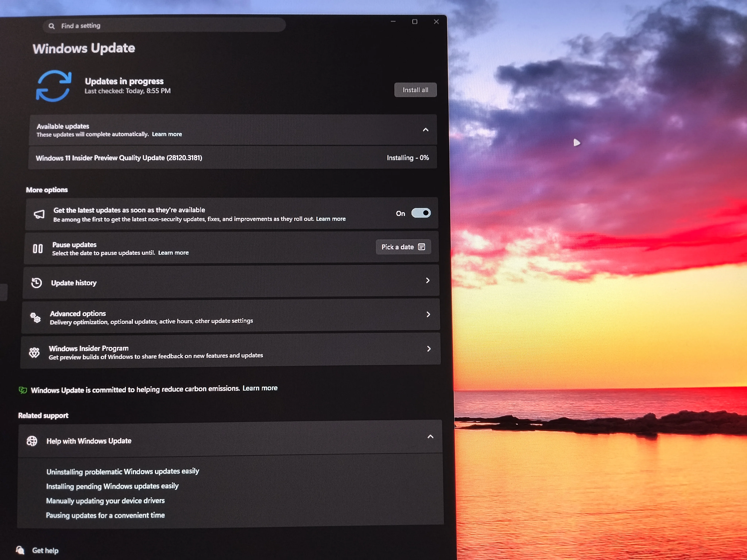Click Learn more about carbon emissions
The height and width of the screenshot is (560, 747).
click(x=260, y=388)
